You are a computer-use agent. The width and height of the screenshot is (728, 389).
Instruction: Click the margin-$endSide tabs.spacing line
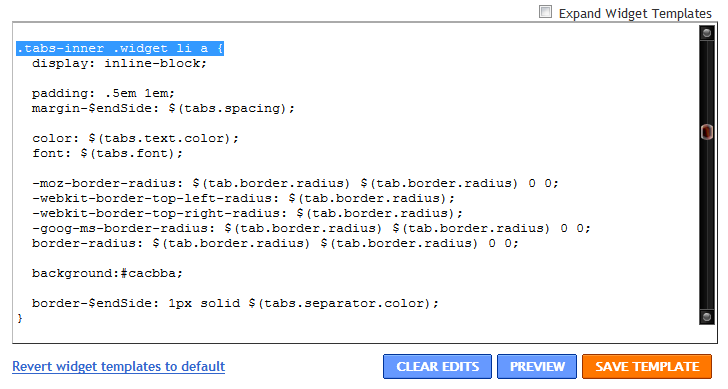tap(163, 108)
